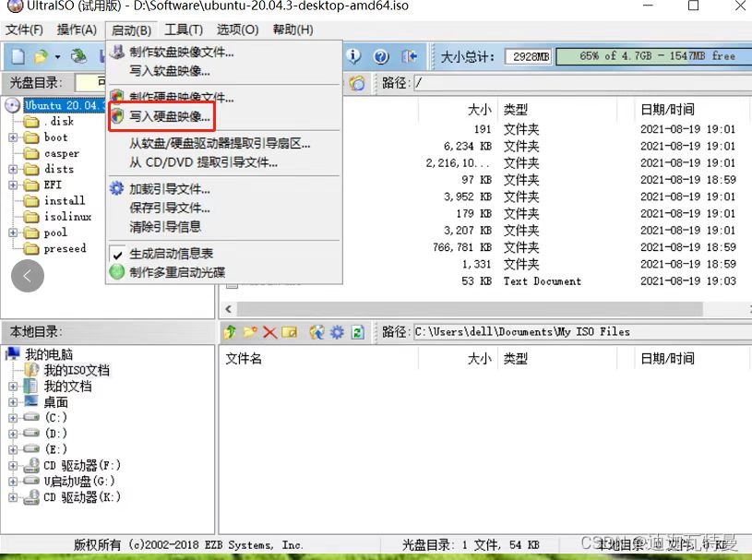Click the disc path field showing /
752x560 pixels.
pyautogui.click(x=582, y=83)
